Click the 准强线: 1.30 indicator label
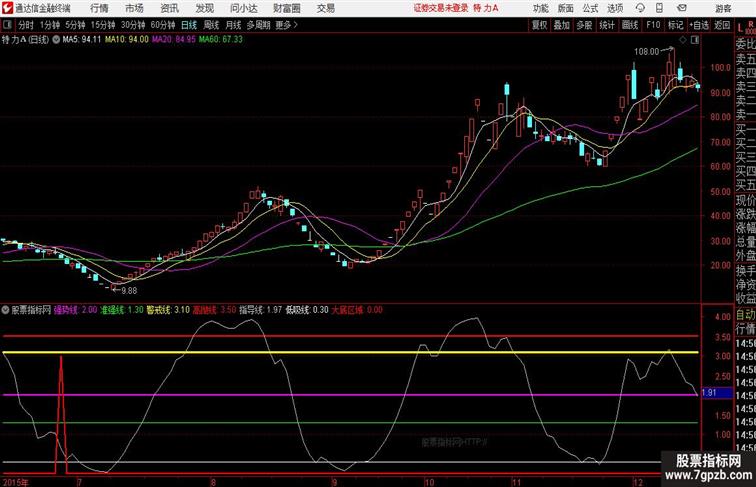This screenshot has height=487, width=756. point(122,310)
